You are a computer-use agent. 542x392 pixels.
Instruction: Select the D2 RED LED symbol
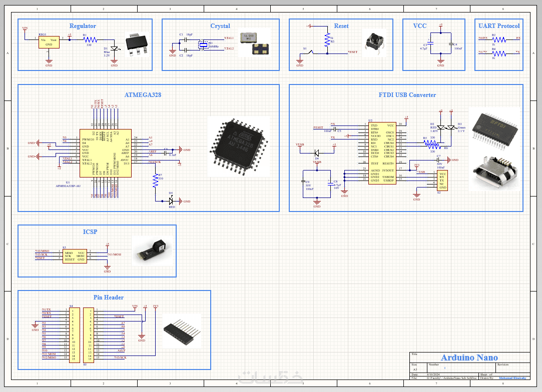click(441, 128)
